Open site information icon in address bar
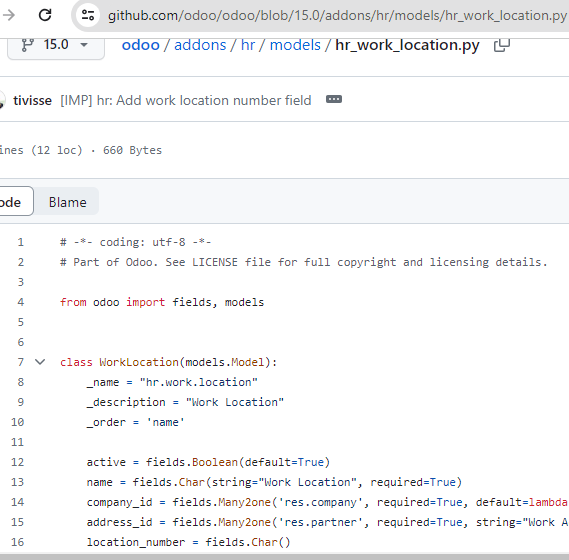569x560 pixels. 88,15
